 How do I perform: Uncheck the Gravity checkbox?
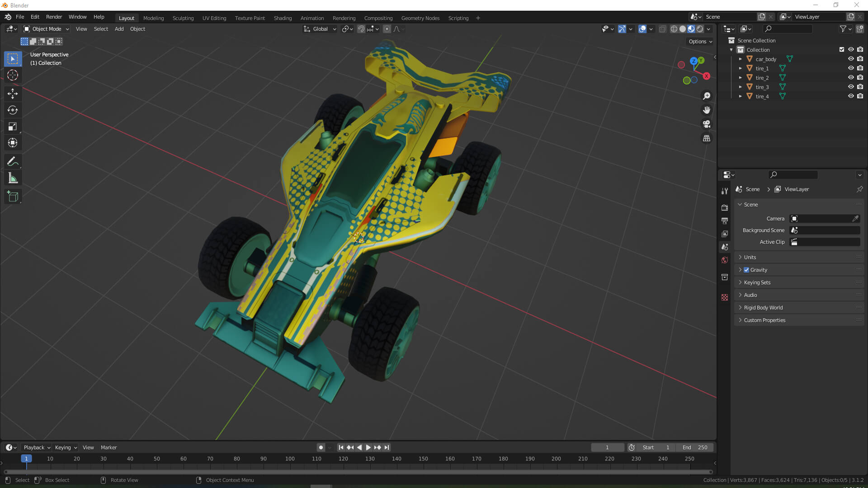point(746,270)
